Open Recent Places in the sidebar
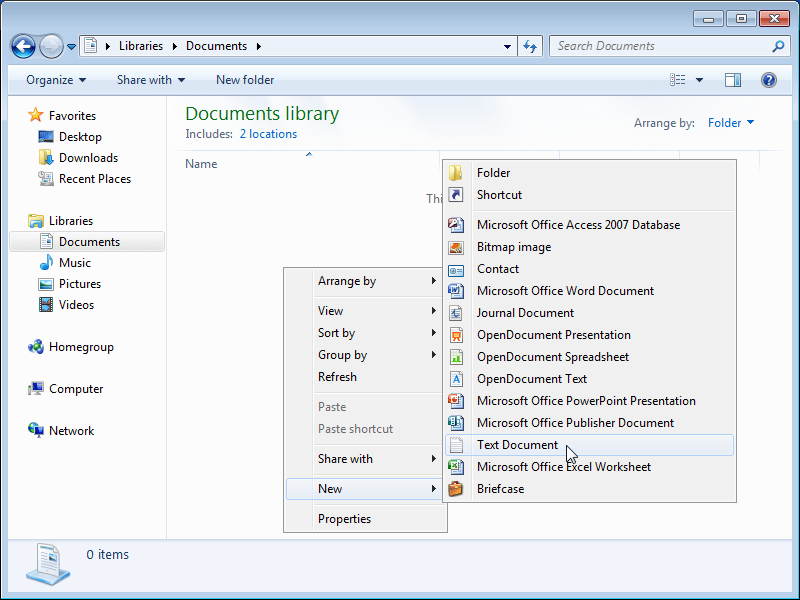Screen dimensions: 800x600 95,179
